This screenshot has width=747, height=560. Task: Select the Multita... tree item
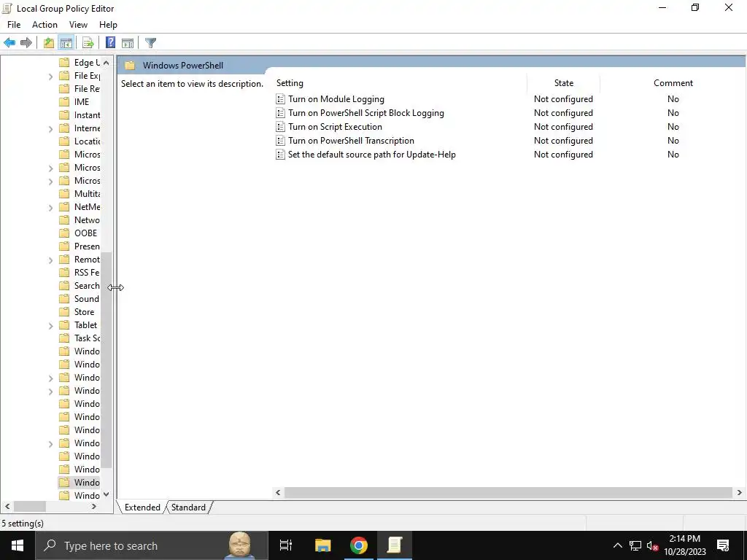coord(80,194)
